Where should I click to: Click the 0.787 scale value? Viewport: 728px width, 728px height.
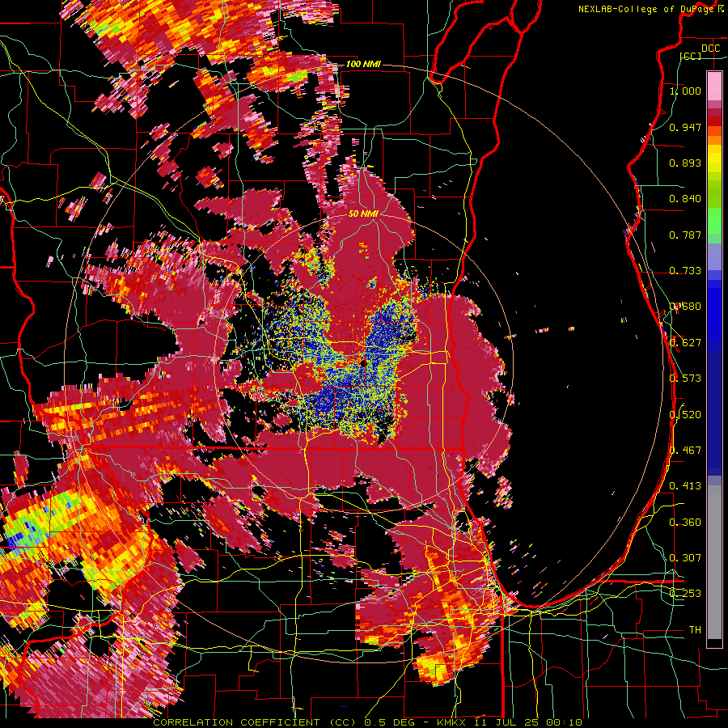685,235
